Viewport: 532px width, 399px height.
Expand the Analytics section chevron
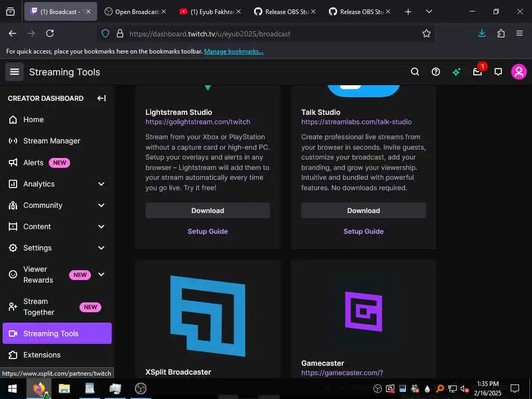pos(101,184)
